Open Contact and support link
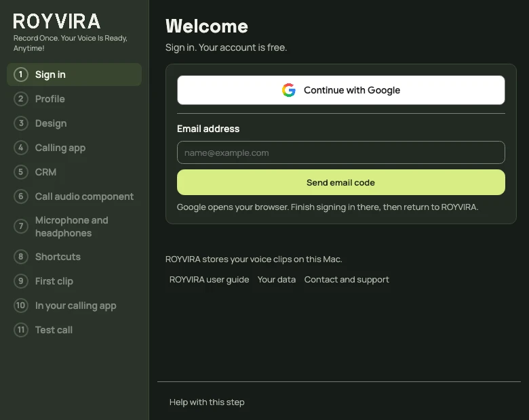This screenshot has width=529, height=420. (347, 280)
